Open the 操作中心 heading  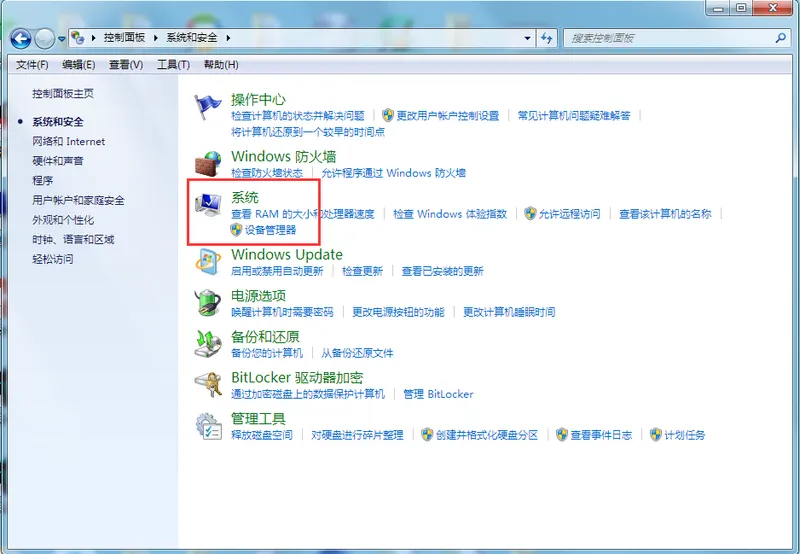[258, 99]
